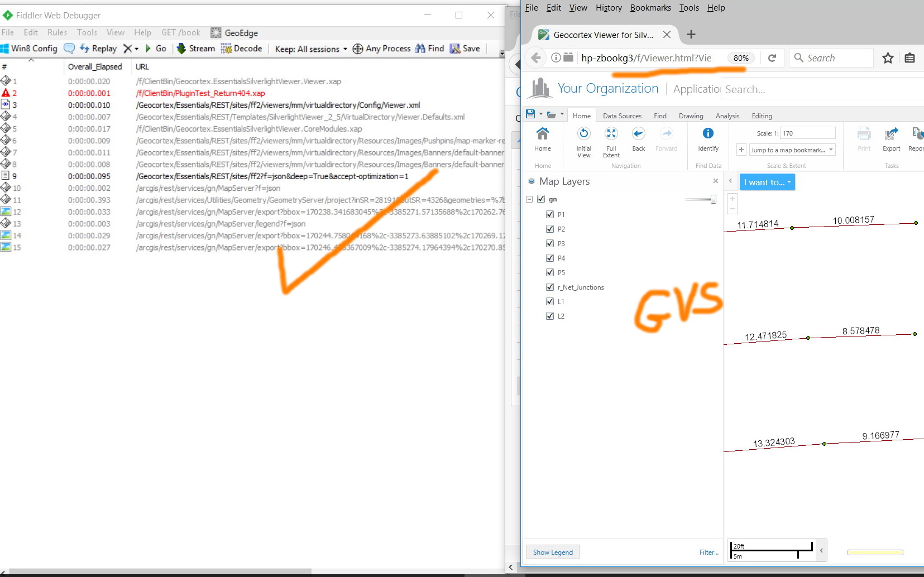924x577 pixels.
Task: Click the viewer global Search box
Action: point(823,89)
